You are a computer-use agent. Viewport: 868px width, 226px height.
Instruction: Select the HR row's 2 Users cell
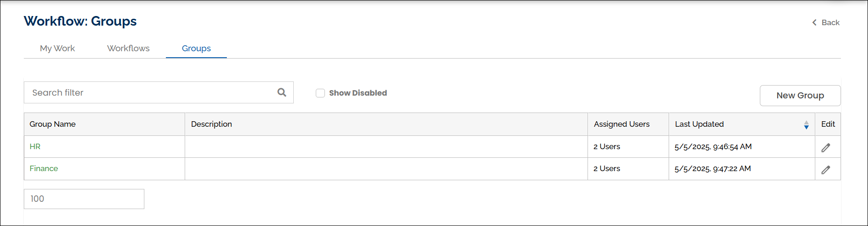607,146
